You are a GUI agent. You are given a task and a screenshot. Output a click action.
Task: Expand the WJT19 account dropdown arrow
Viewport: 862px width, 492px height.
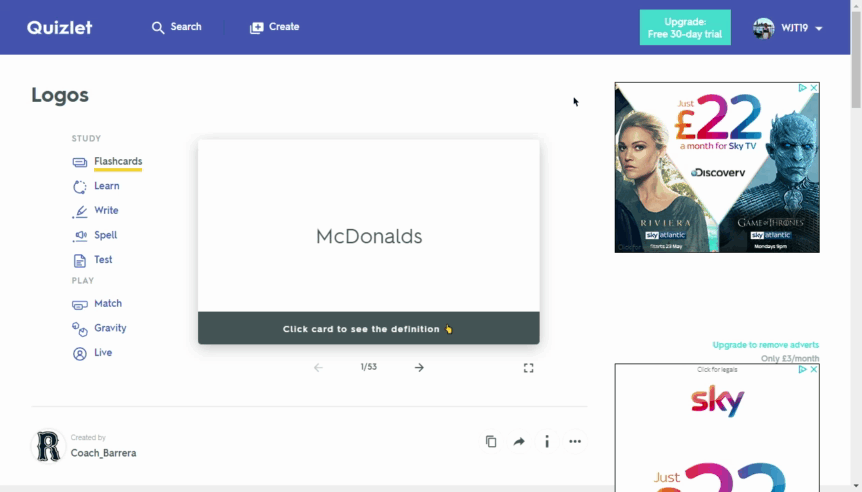click(x=819, y=29)
